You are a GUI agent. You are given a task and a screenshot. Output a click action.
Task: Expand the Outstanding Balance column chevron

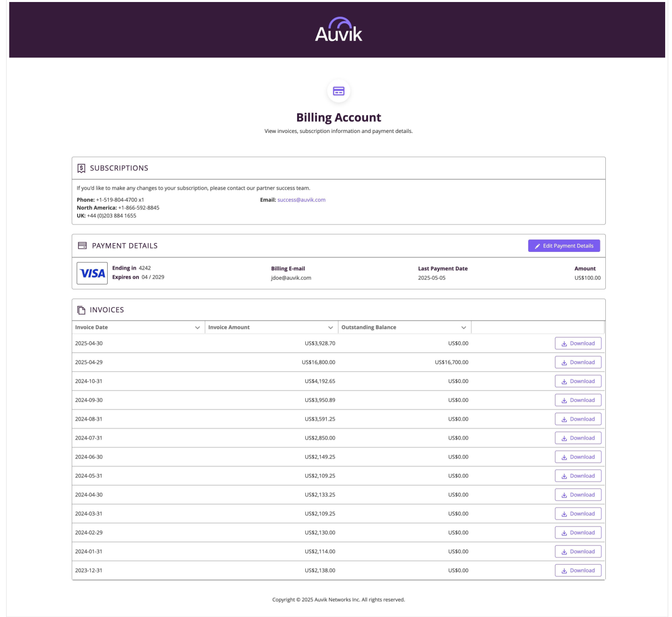[464, 327]
